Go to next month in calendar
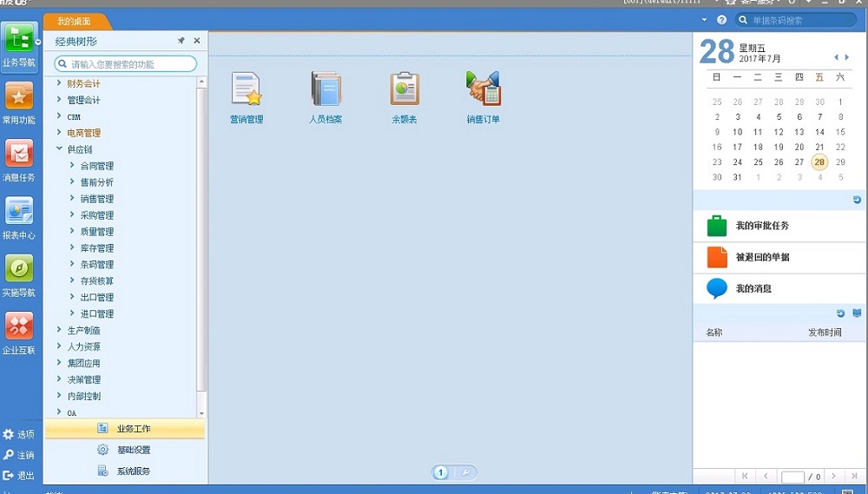 847,57
